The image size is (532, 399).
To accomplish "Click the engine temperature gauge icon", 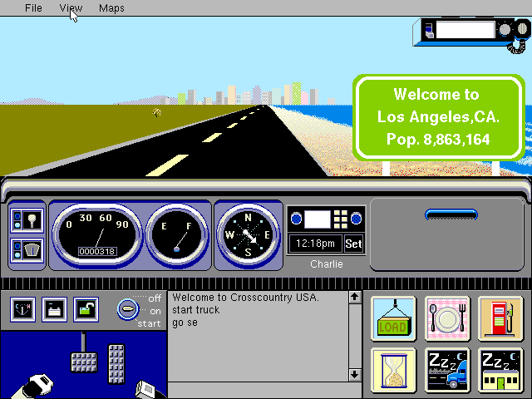I will [x=22, y=309].
